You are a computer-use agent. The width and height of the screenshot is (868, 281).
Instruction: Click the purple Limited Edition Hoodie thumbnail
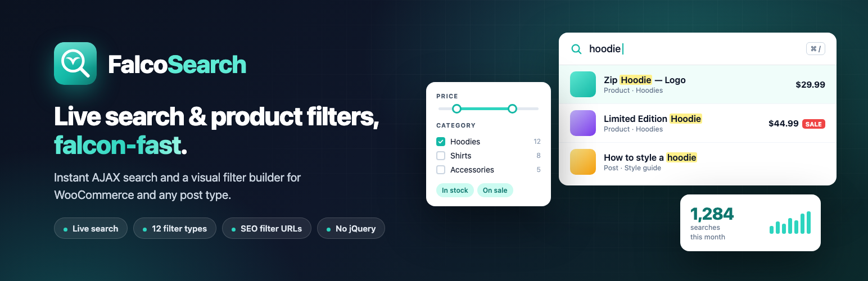coord(583,123)
